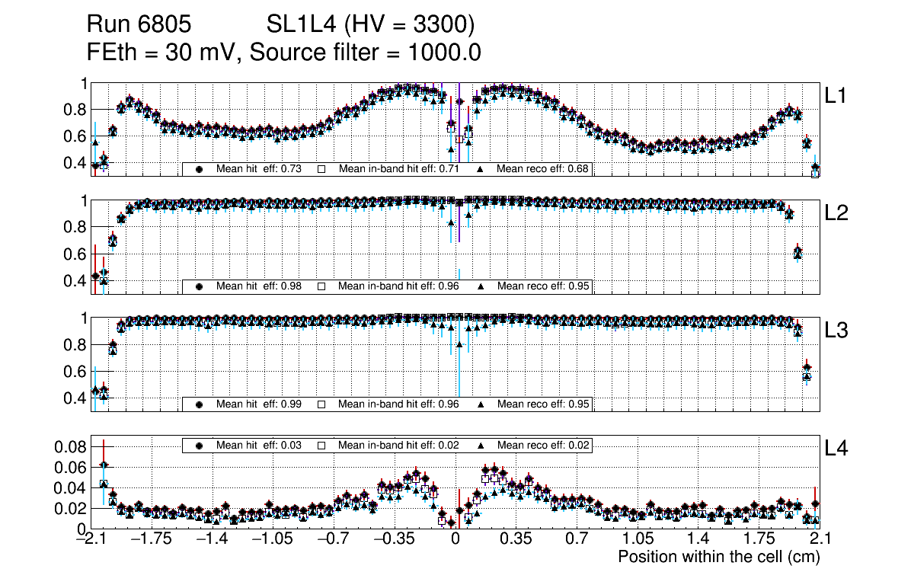Pick the triangle legend marker in L4 panel
The width and height of the screenshot is (911, 588).
[x=481, y=446]
